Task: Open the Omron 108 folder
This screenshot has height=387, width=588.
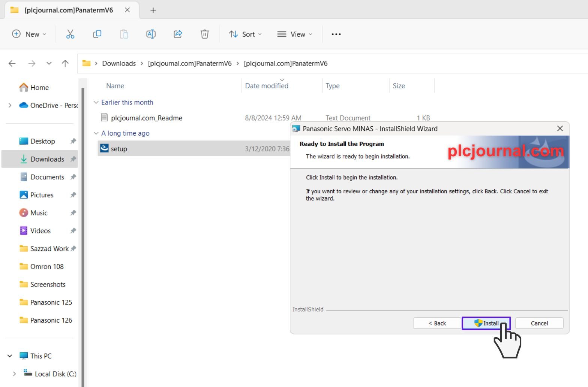Action: click(x=42, y=266)
